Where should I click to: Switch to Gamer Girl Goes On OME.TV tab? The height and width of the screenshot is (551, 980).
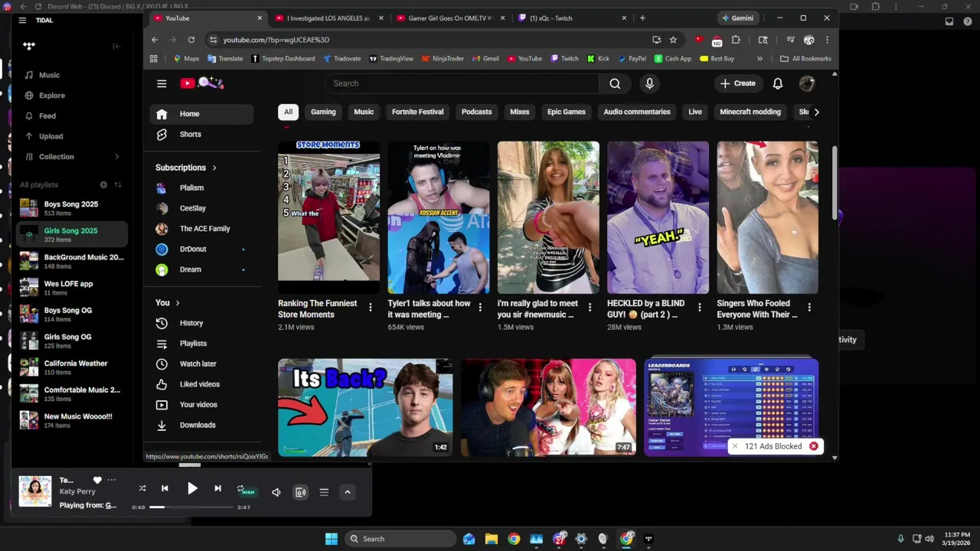pyautogui.click(x=450, y=18)
